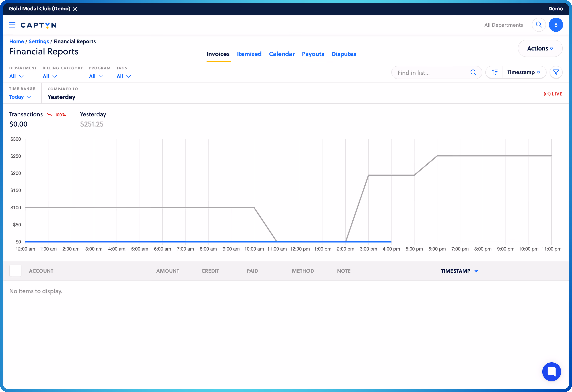Open the hamburger navigation menu
This screenshot has width=572, height=392.
pyautogui.click(x=12, y=25)
